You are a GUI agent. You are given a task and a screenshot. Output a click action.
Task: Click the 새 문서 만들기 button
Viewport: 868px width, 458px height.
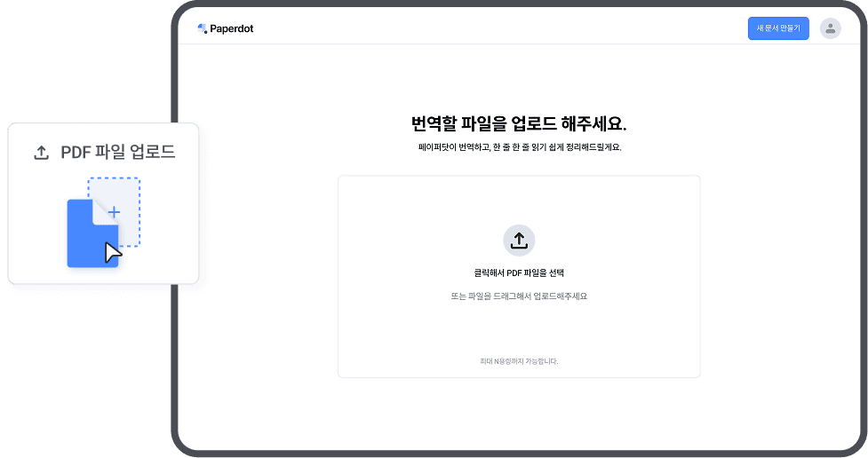point(778,28)
